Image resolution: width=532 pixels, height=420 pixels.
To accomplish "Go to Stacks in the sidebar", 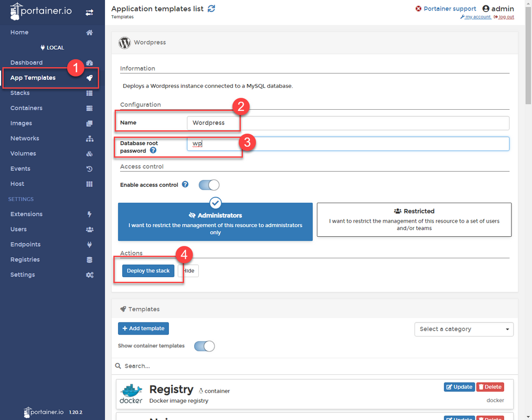I will point(20,93).
